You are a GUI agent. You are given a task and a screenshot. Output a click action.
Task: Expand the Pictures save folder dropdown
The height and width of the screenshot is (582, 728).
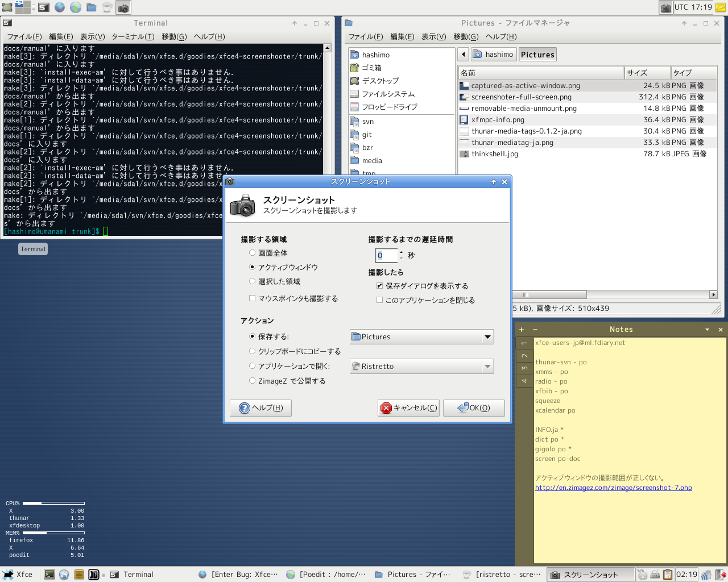pos(487,337)
